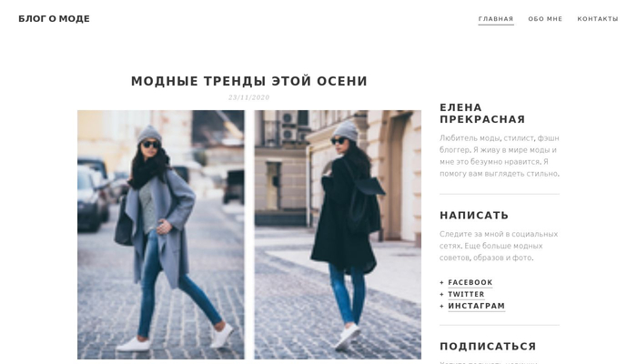The image size is (637, 364).
Task: Open the post Модные тренды этой осени
Action: click(x=249, y=81)
